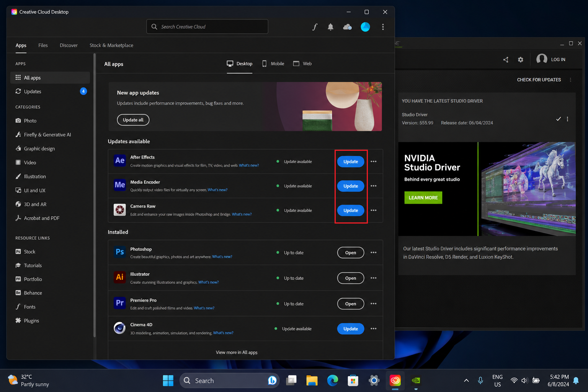This screenshot has height=392, width=588.
Task: Open more options for After Effects
Action: (374, 162)
